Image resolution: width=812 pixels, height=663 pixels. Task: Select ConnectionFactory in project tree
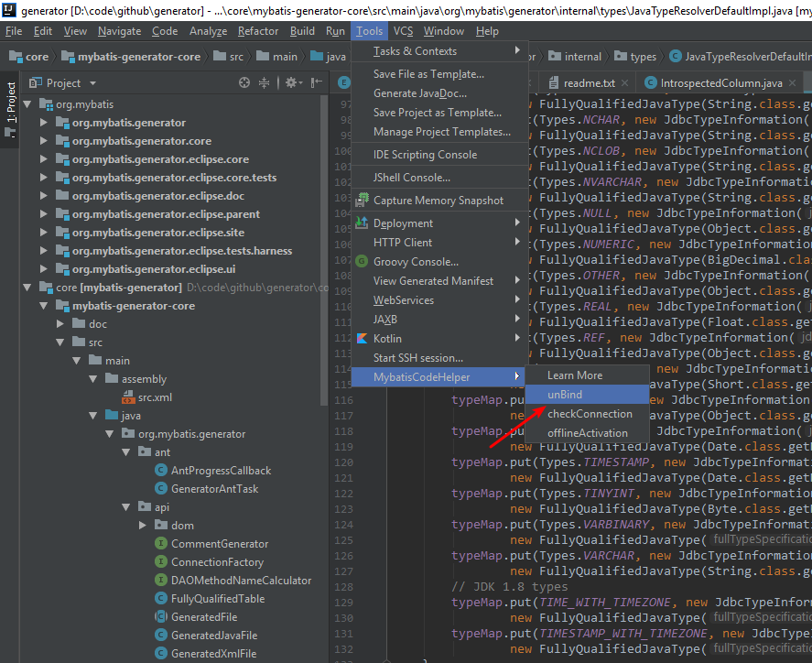click(x=217, y=562)
